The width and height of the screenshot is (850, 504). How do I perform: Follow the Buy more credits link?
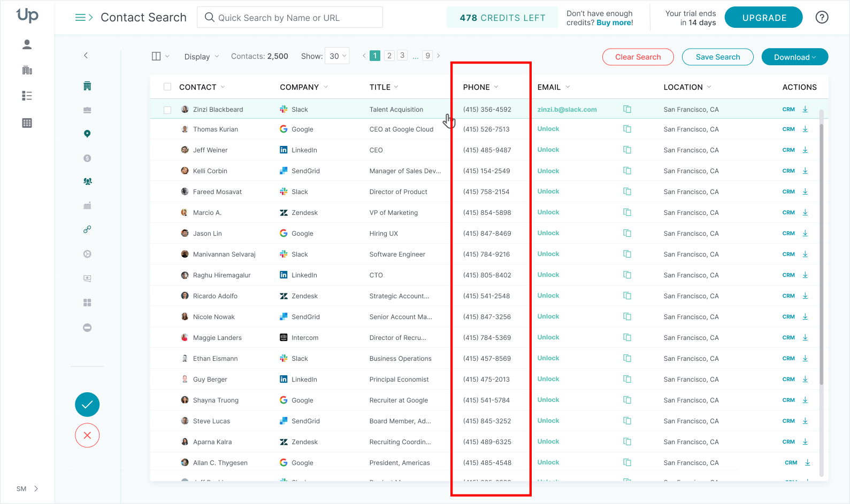pyautogui.click(x=615, y=22)
